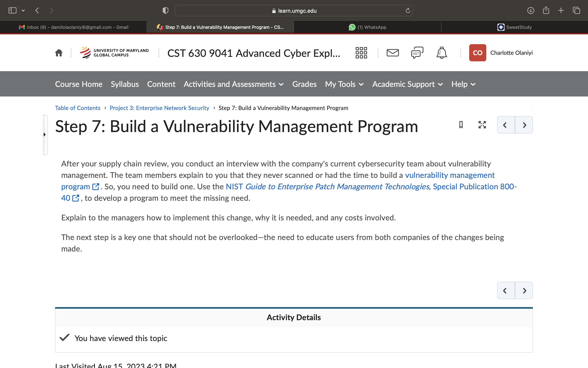Expand the My Tools menu
Viewport: 588px width, 368px height.
pyautogui.click(x=344, y=84)
